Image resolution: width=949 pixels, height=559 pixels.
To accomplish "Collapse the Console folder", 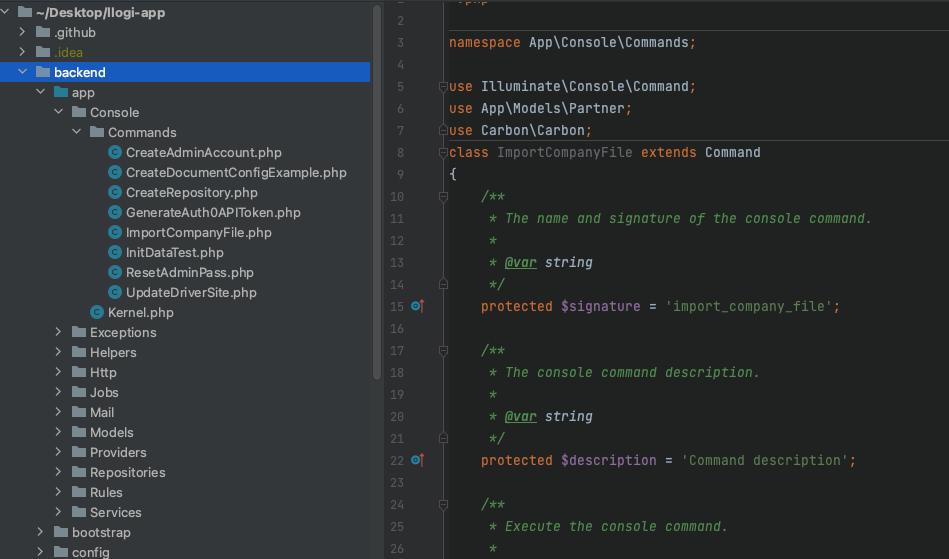I will [58, 111].
